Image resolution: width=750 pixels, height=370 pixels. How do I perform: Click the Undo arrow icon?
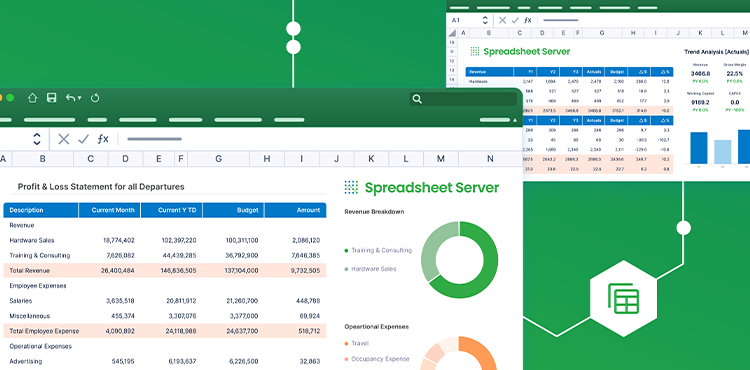(70, 98)
